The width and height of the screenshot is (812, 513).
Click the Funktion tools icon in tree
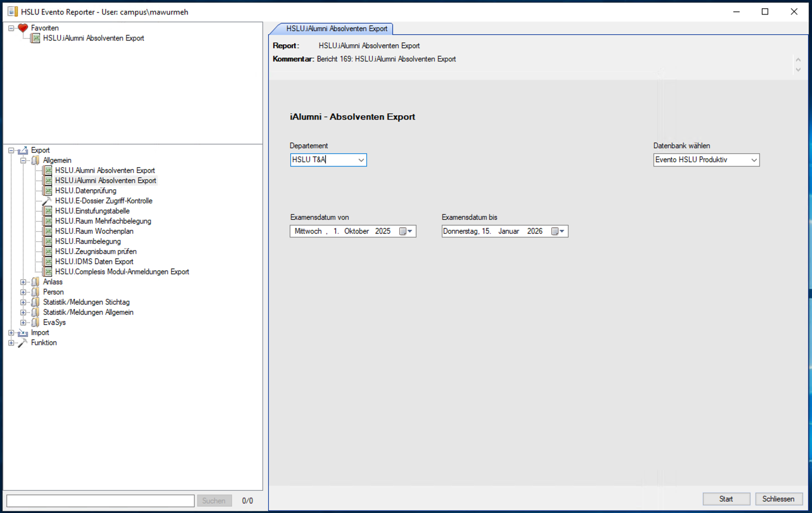(x=23, y=343)
